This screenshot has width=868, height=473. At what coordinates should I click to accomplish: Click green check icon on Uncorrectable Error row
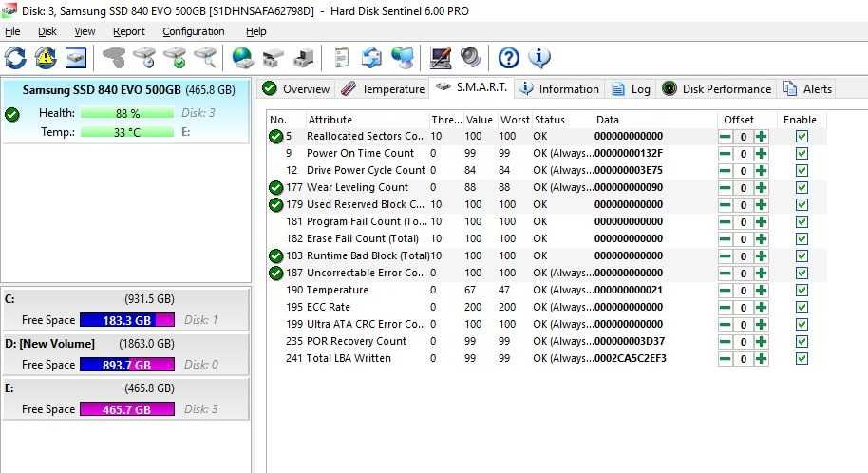275,273
